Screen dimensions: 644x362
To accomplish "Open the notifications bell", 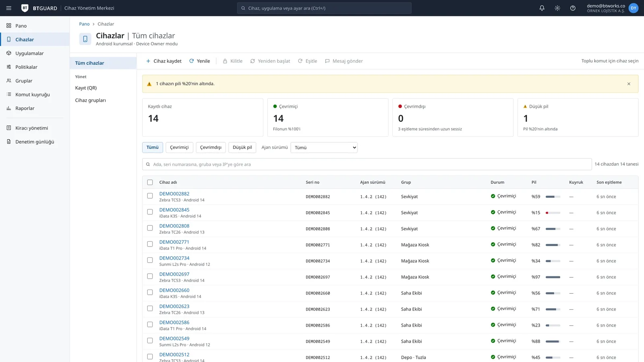I will [542, 8].
